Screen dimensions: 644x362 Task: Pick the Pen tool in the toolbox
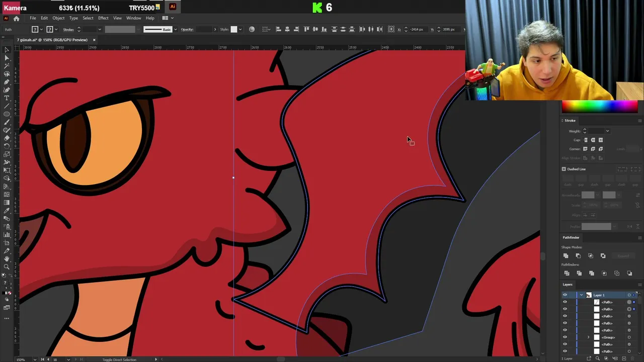[x=7, y=82]
